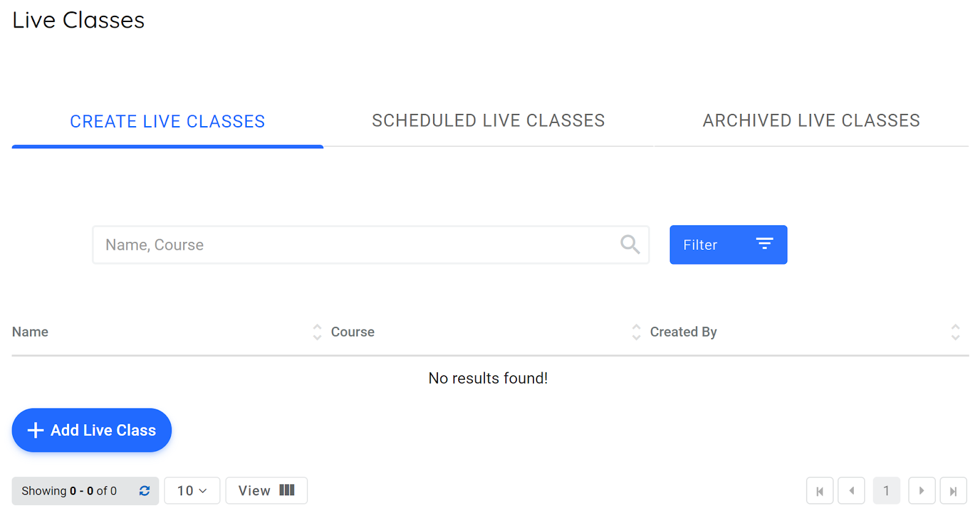Open the Archived Live Classes tab

point(812,121)
